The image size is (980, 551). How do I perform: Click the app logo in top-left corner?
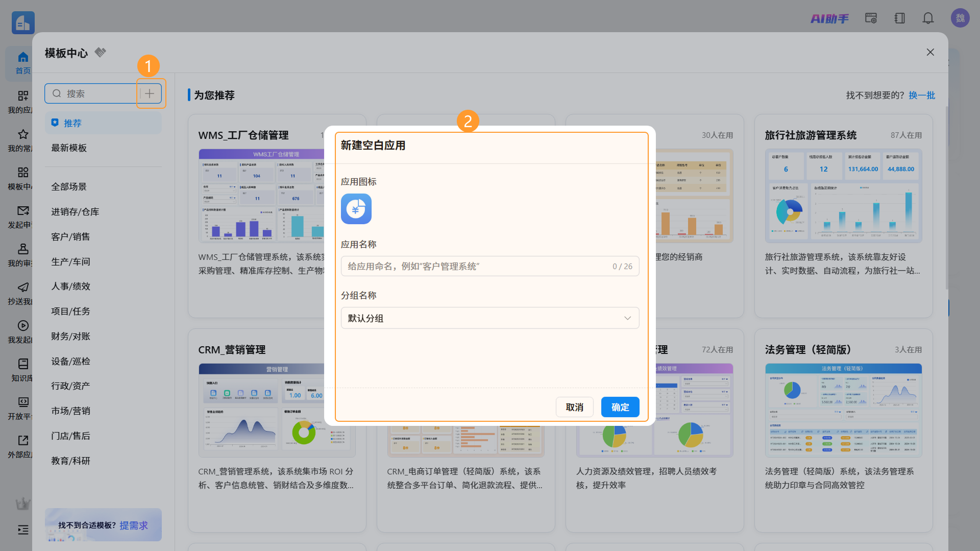click(23, 22)
